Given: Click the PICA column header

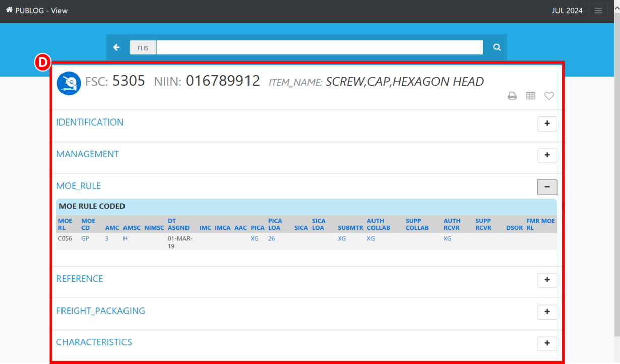Looking at the screenshot, I should (258, 228).
